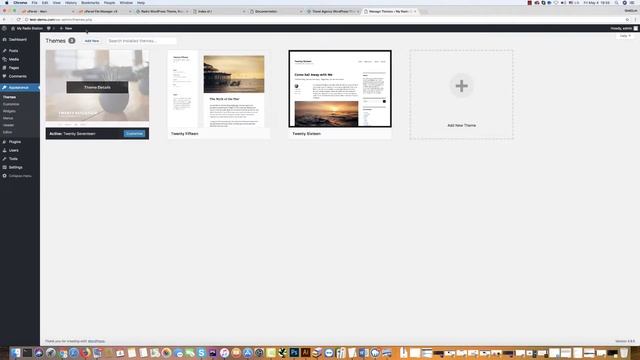640x360 pixels.
Task: Open the Chrome three-dot menu
Action: (x=636, y=20)
